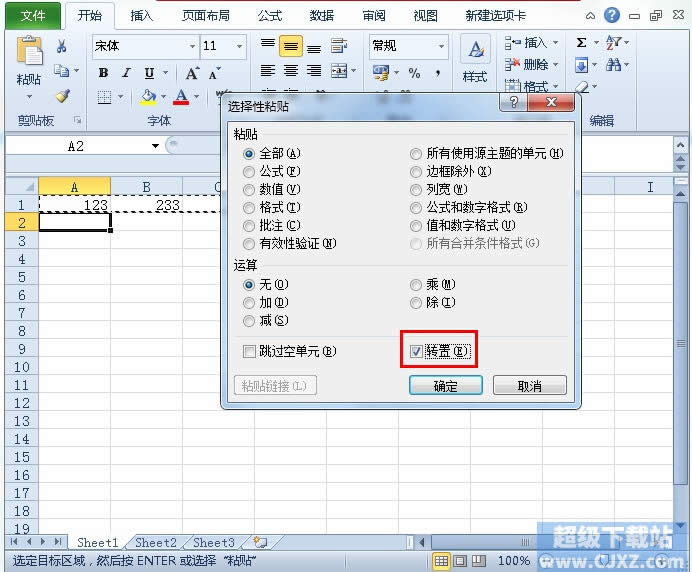Apply red font color A
The height and width of the screenshot is (572, 692).
181,97
